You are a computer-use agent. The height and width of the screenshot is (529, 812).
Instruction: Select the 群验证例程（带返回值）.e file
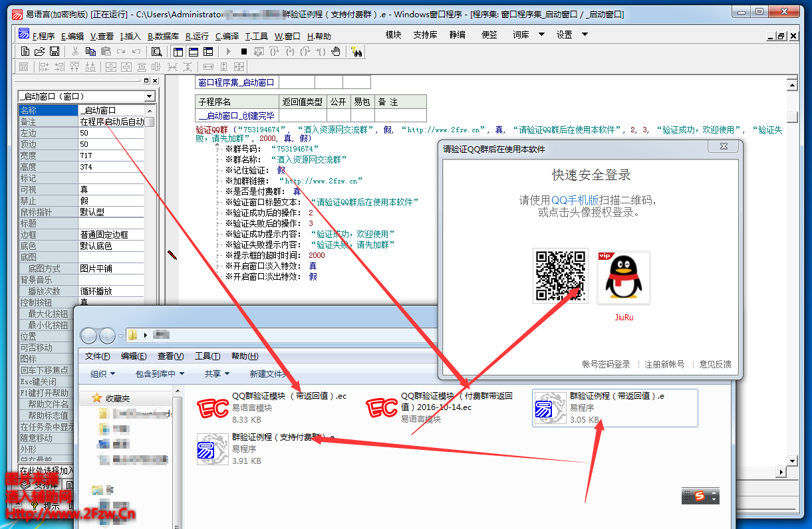(x=615, y=407)
